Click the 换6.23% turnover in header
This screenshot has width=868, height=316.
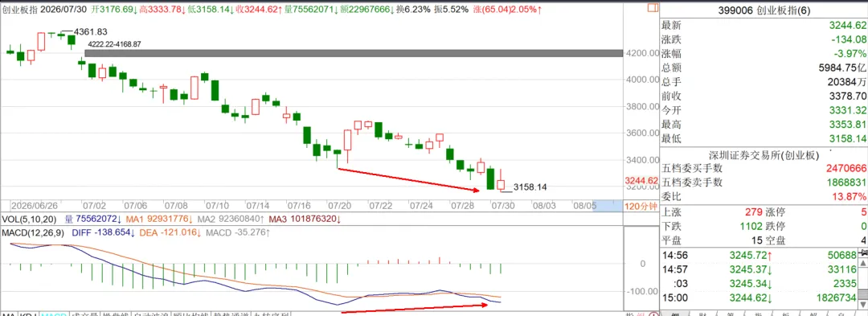pyautogui.click(x=414, y=10)
